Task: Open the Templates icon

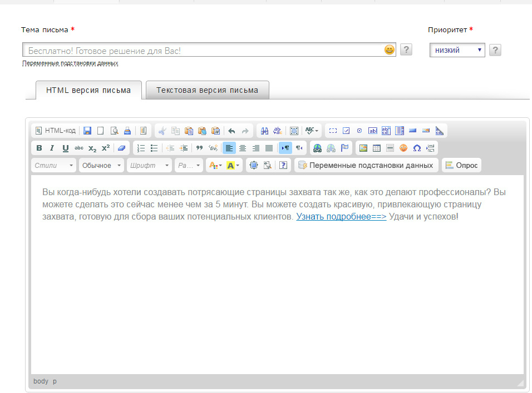Action: pos(143,131)
